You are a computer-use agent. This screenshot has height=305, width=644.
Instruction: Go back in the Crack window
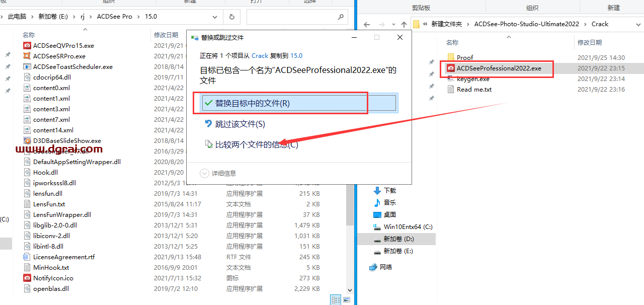coord(367,24)
